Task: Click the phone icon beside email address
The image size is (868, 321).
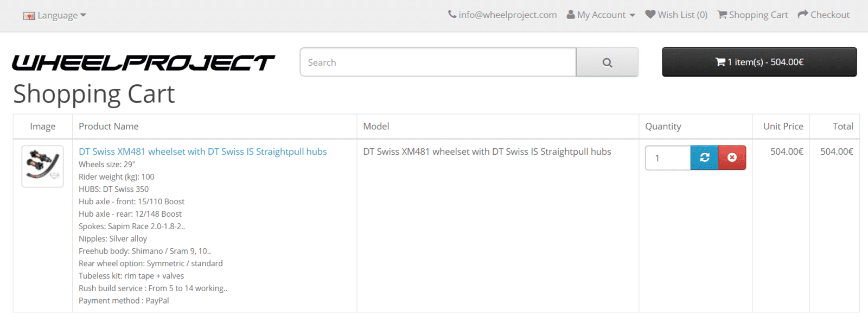Action: pos(452,15)
